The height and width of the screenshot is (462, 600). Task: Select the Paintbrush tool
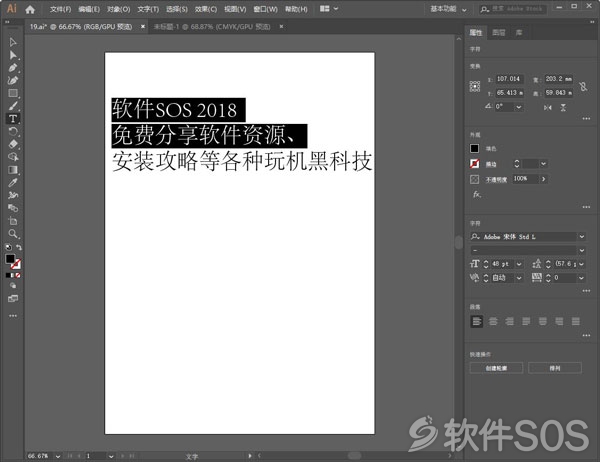click(x=13, y=106)
